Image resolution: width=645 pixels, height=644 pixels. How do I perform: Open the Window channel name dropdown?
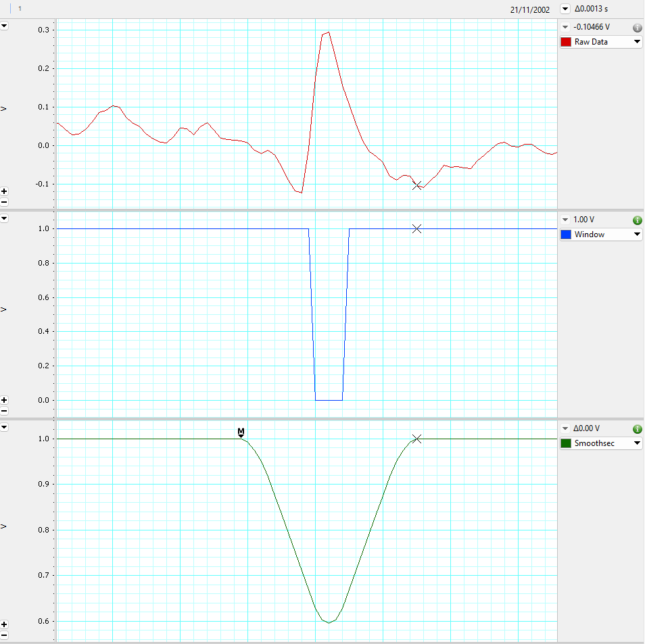click(637, 234)
